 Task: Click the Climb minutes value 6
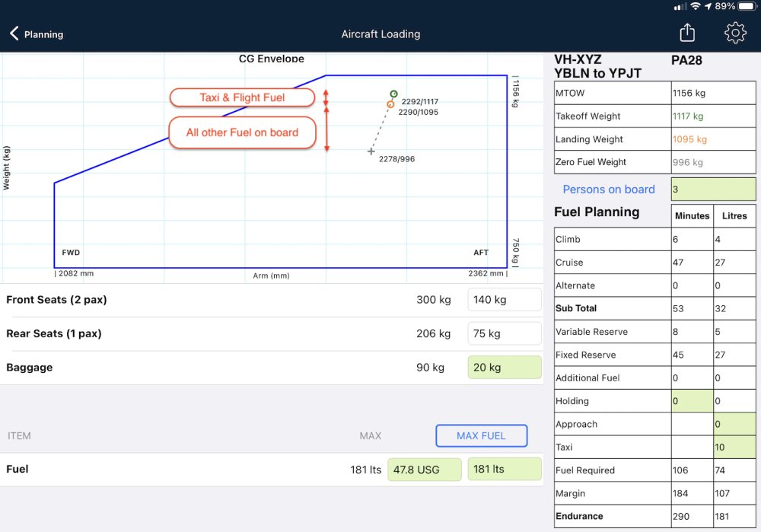click(675, 239)
